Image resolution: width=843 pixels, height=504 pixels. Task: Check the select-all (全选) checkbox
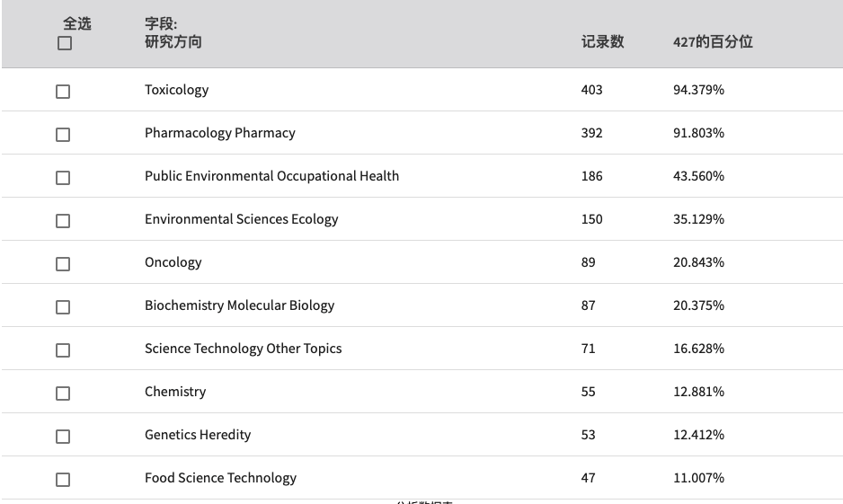coord(65,43)
